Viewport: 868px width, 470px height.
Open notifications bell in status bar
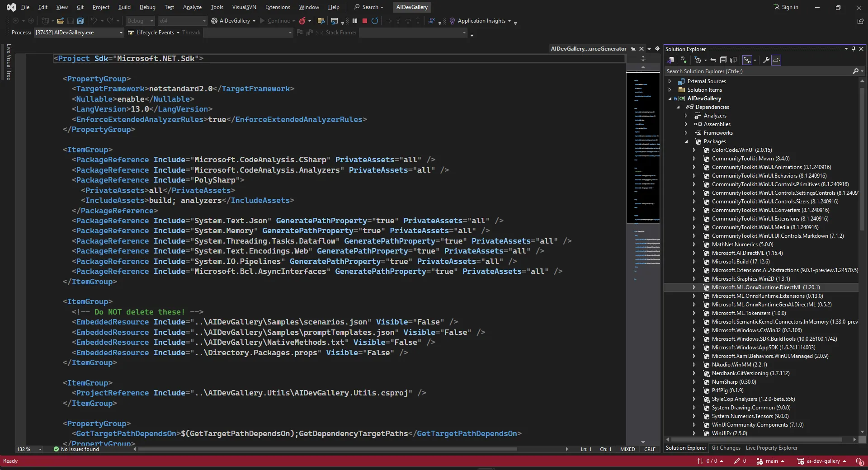859,461
